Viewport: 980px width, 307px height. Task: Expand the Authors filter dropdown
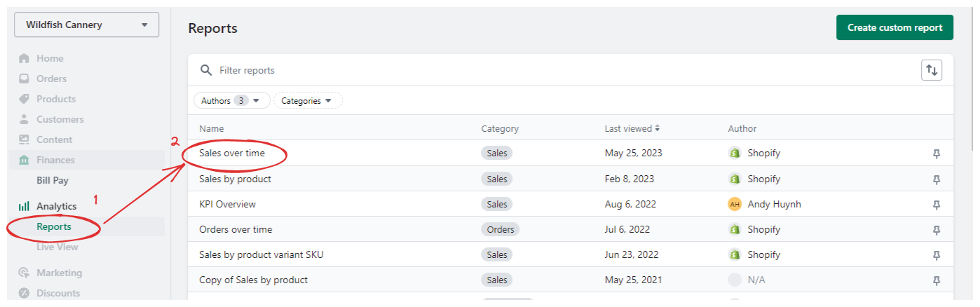click(x=231, y=101)
